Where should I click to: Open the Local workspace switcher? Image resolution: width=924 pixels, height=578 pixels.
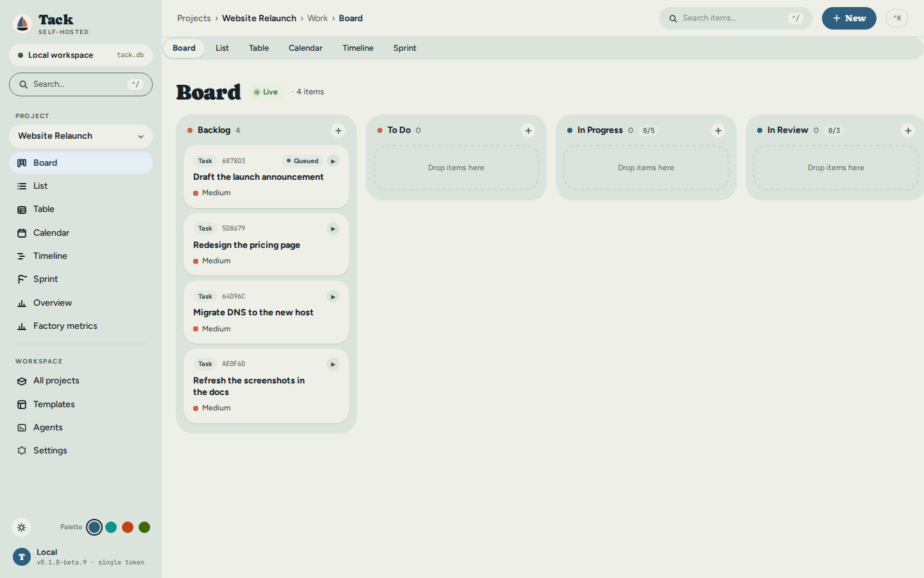81,55
